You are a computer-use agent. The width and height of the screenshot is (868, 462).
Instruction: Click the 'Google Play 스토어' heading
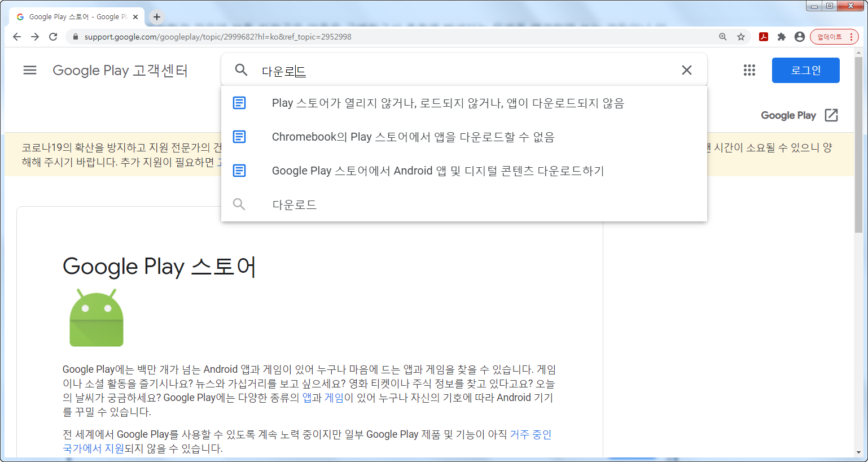(x=160, y=267)
